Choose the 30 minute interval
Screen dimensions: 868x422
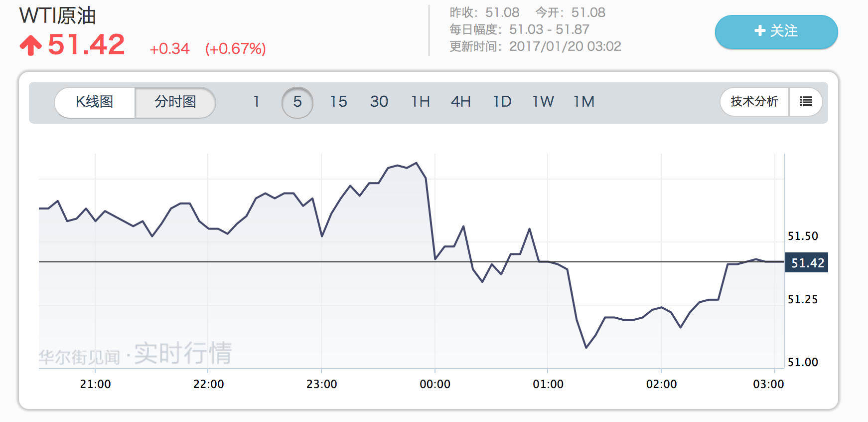point(379,102)
